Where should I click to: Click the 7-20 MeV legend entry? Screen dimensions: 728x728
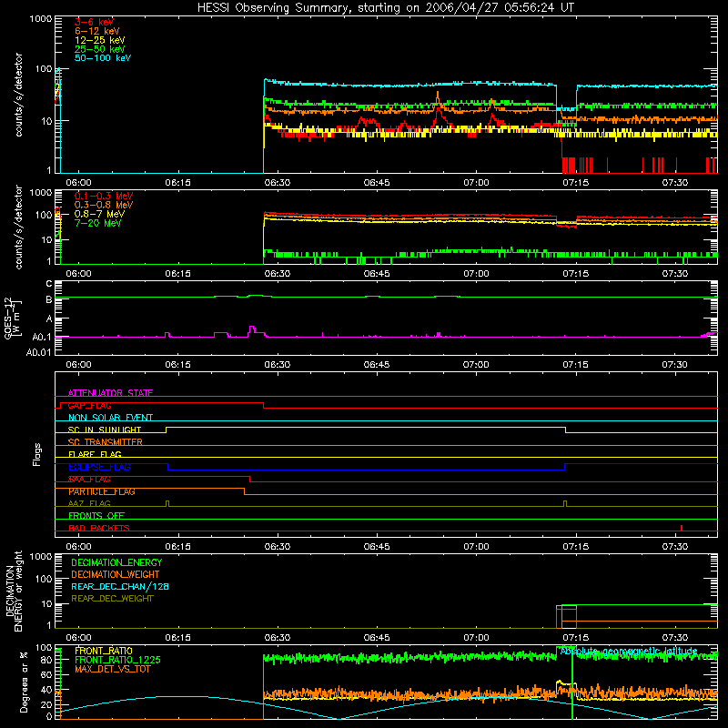[x=97, y=223]
